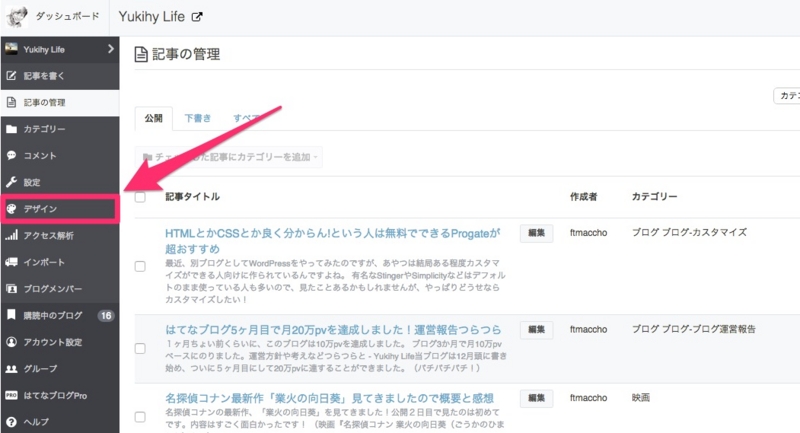
Task: Select 記事を書く in the sidebar menu
Action: [60, 76]
